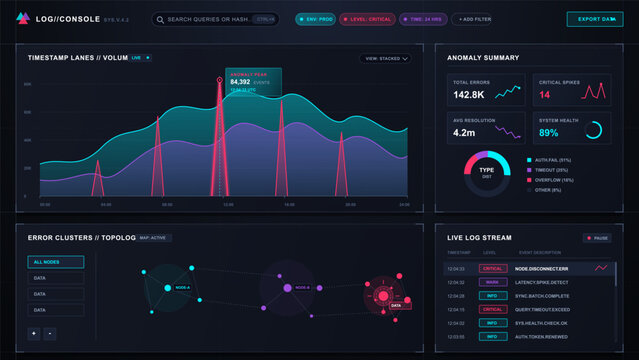Click the anomaly peak marker atop the tallest spike

click(x=220, y=80)
